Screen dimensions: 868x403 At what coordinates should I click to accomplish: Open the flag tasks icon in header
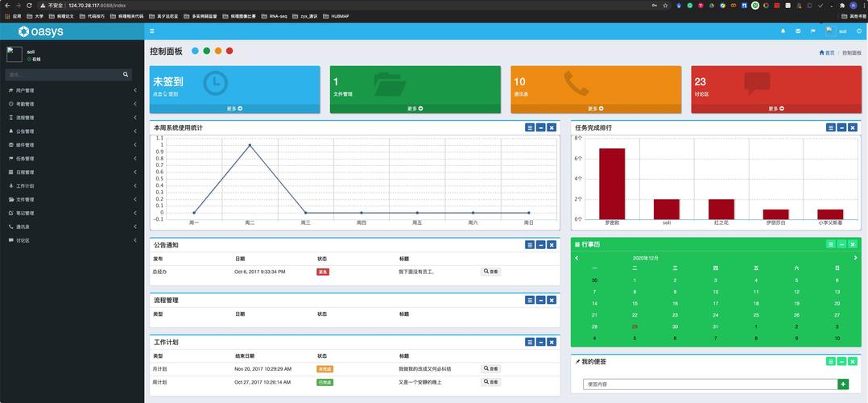coord(812,31)
